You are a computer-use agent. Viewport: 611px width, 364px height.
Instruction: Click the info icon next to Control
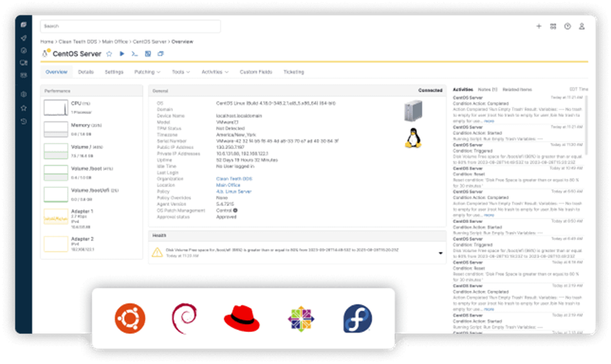point(236,211)
